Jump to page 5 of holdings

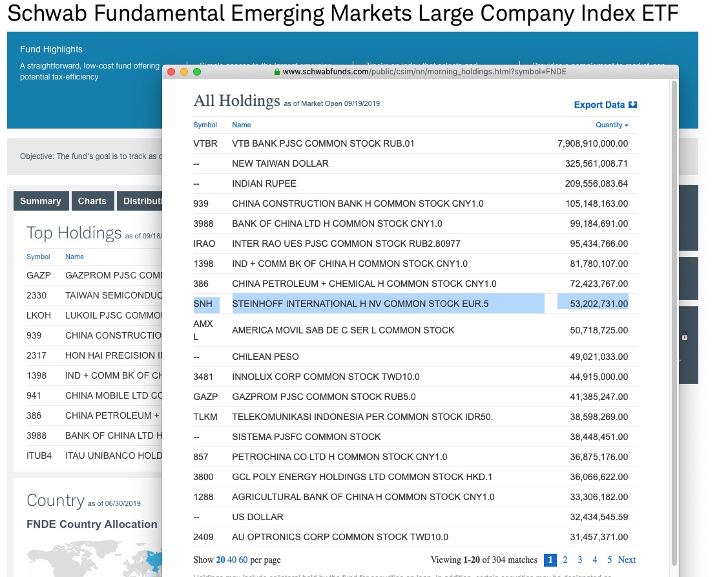pos(609,560)
